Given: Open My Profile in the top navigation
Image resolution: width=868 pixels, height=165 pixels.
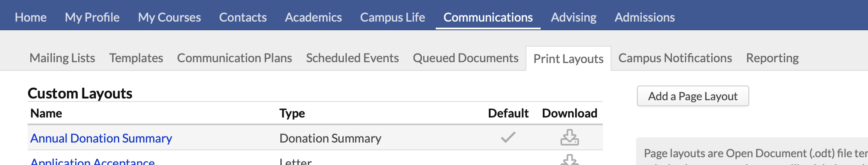Looking at the screenshot, I should 92,17.
